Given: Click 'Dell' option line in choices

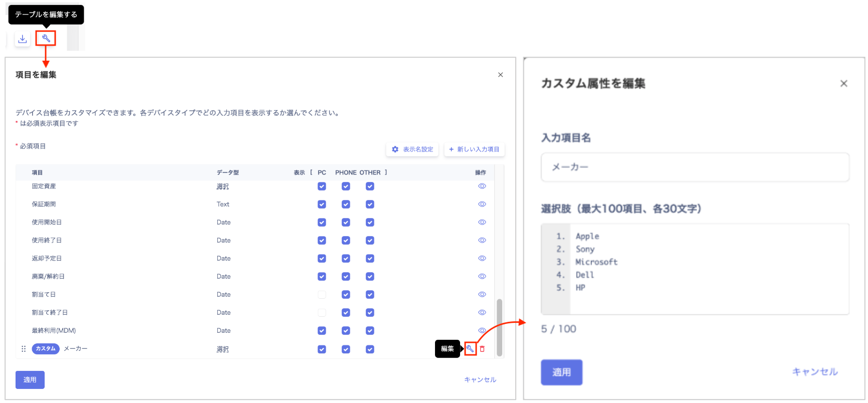Looking at the screenshot, I should 585,275.
